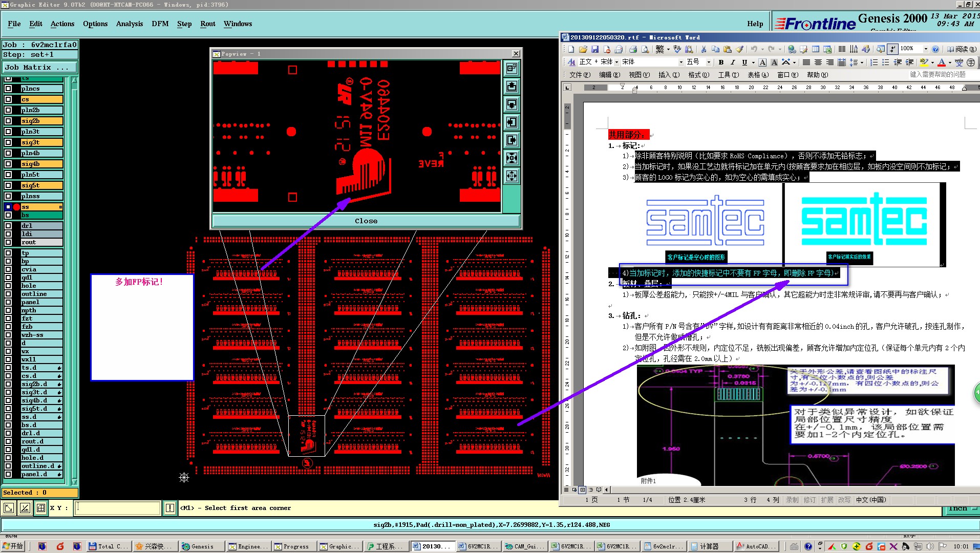Expand the highlight color dropdown arrow in Word

(932, 62)
